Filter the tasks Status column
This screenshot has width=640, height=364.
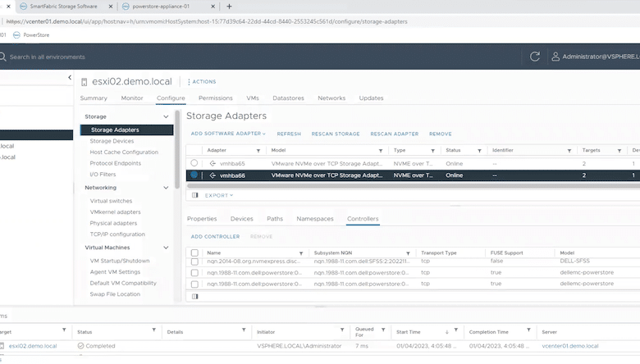154,330
